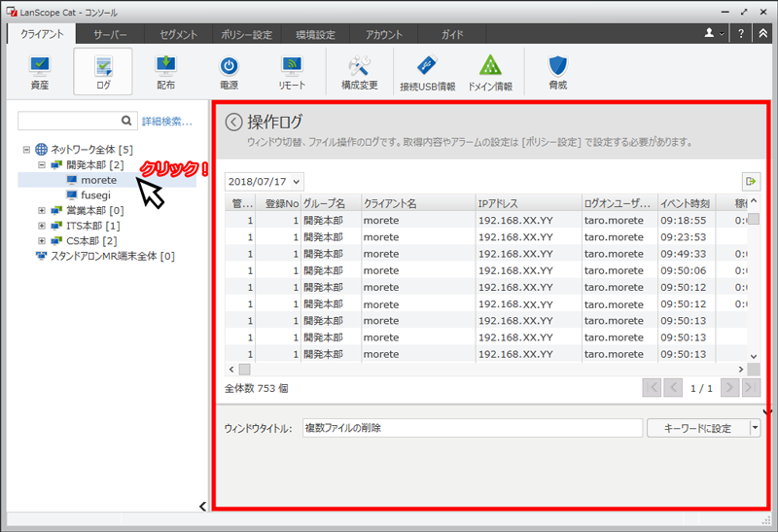Open the user account dropdown arrow
The width and height of the screenshot is (778, 532).
(x=722, y=34)
